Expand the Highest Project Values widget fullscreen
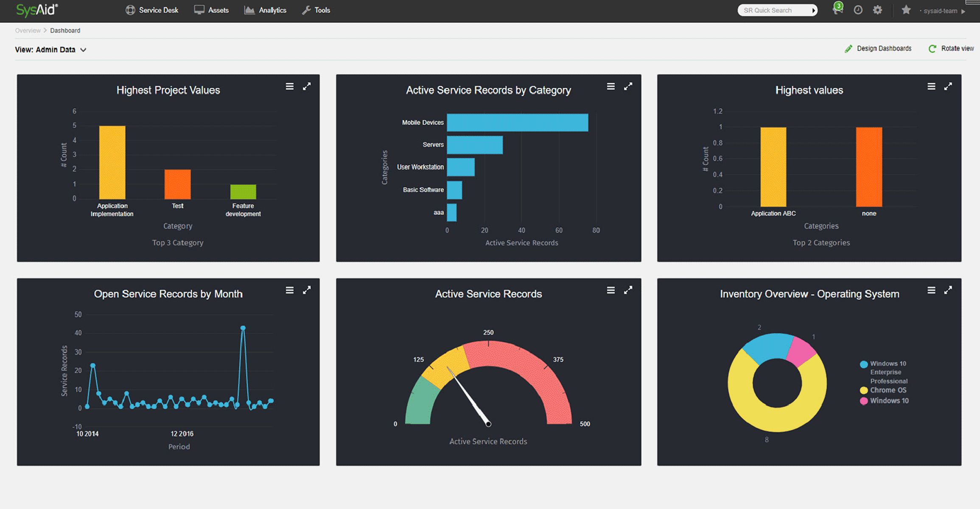This screenshot has width=980, height=509. pos(307,87)
